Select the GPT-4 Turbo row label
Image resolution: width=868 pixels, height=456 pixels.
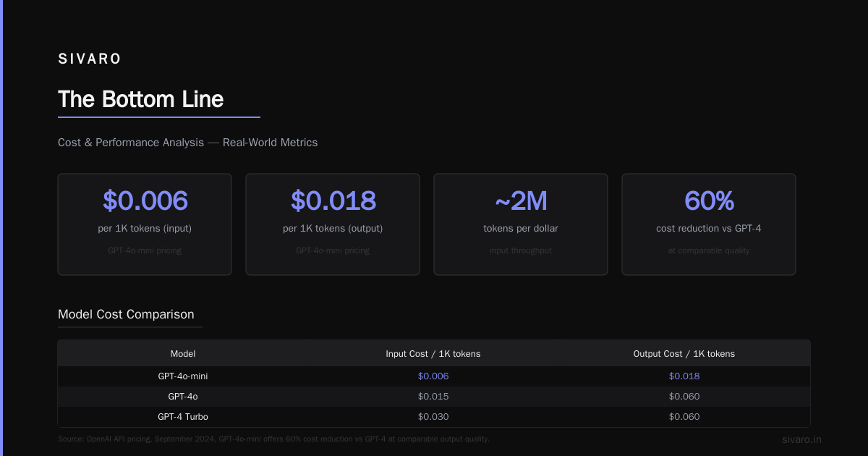tap(183, 417)
